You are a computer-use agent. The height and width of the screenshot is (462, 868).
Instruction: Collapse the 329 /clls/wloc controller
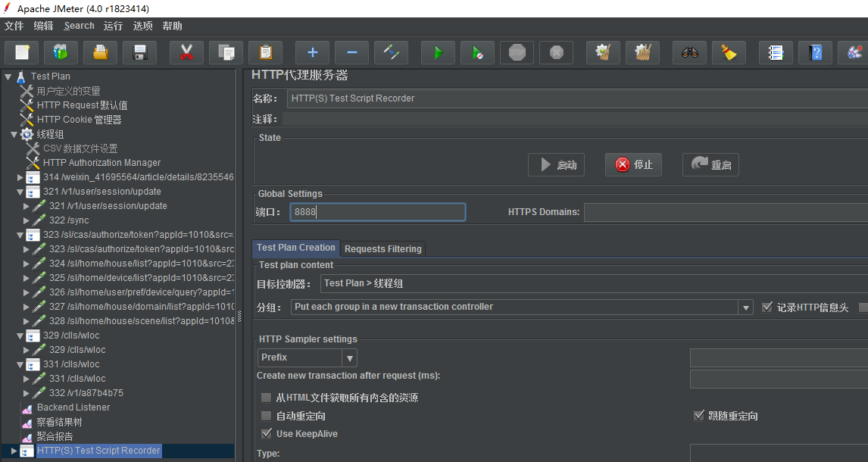pyautogui.click(x=20, y=336)
